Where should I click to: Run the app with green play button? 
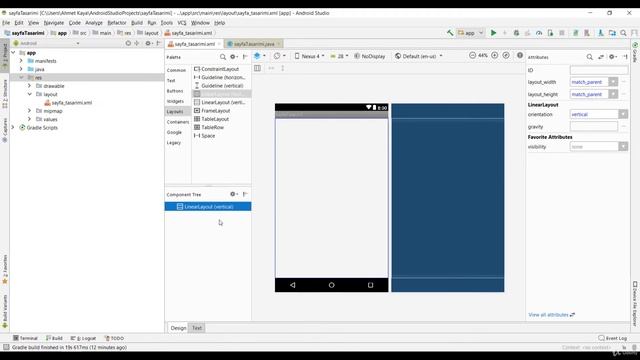click(x=493, y=33)
